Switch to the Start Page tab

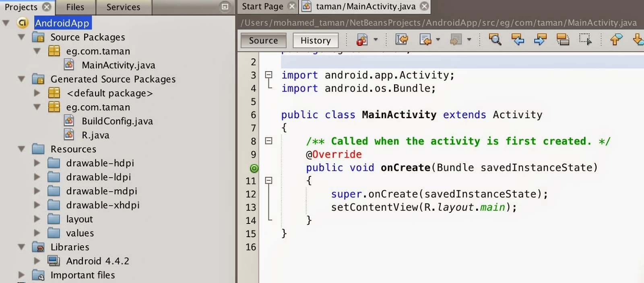pos(262,6)
